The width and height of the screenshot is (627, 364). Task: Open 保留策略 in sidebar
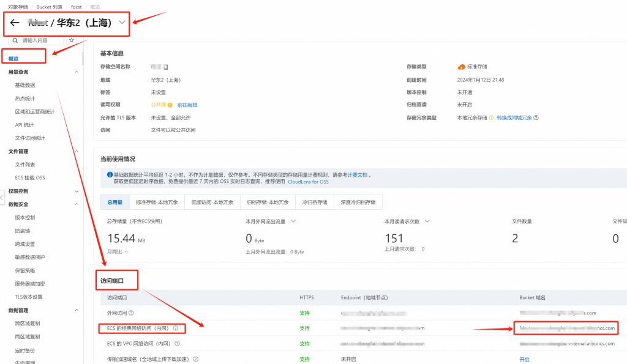pyautogui.click(x=24, y=270)
